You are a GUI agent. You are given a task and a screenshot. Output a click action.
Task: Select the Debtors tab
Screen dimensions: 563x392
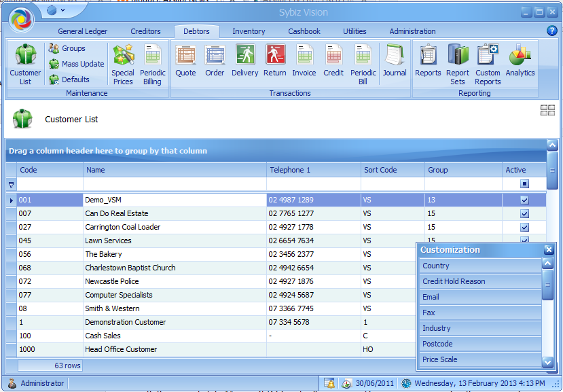click(196, 31)
